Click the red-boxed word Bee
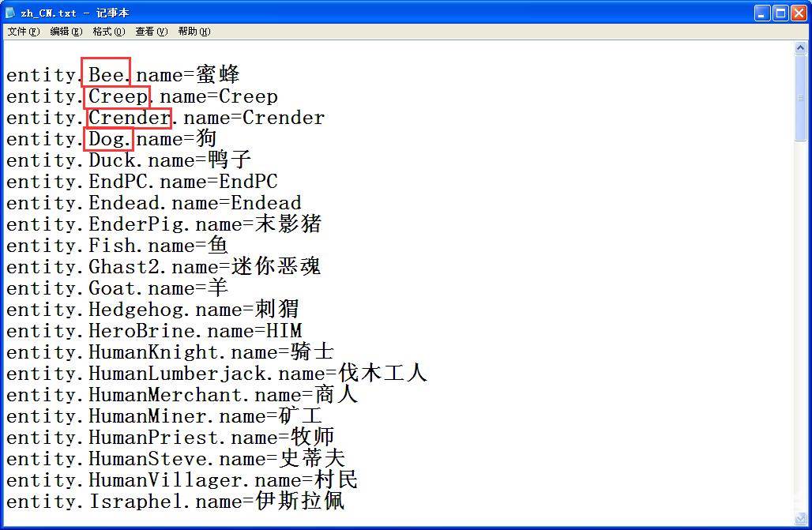 (x=106, y=75)
